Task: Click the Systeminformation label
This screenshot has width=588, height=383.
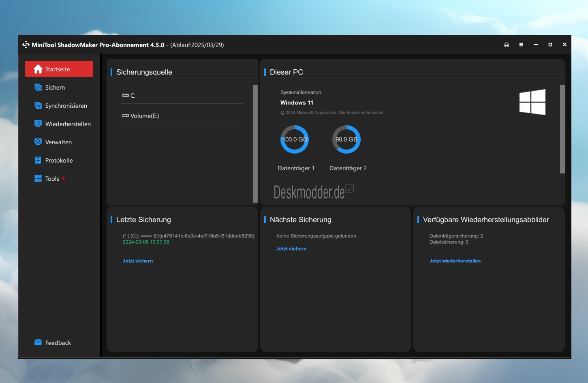Action: (x=301, y=92)
